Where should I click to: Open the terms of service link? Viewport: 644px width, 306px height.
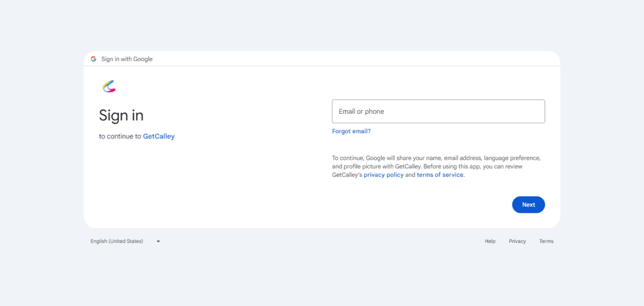(x=440, y=175)
